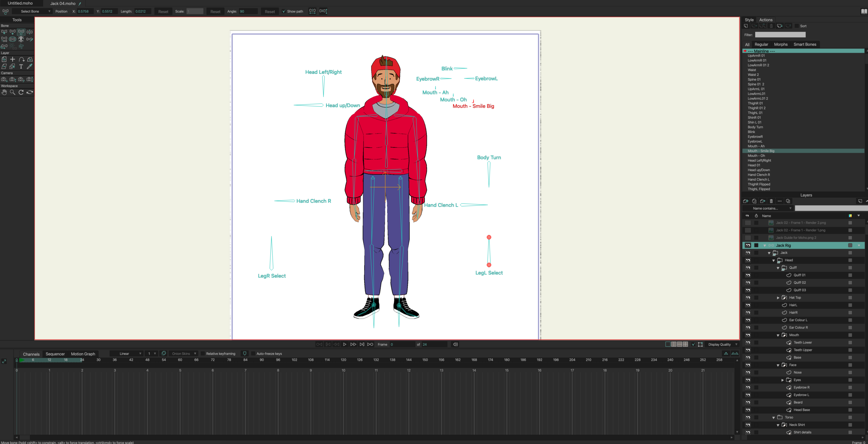This screenshot has width=868, height=444.
Task: Step forward one frame
Action: tap(353, 344)
